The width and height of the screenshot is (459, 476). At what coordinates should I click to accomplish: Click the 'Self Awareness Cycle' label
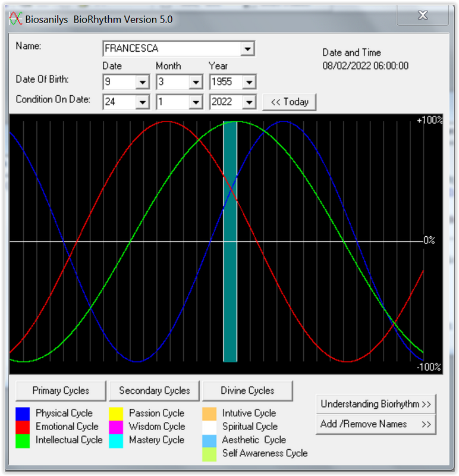(x=265, y=453)
